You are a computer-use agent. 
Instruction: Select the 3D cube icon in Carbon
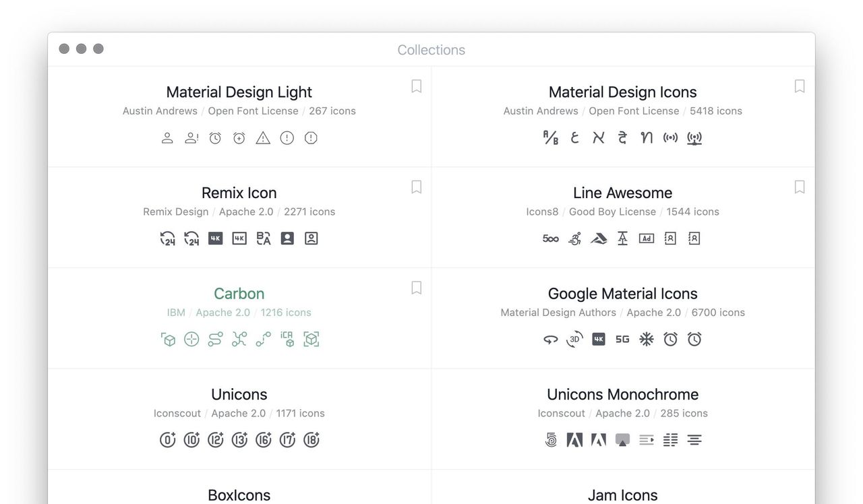pos(168,340)
